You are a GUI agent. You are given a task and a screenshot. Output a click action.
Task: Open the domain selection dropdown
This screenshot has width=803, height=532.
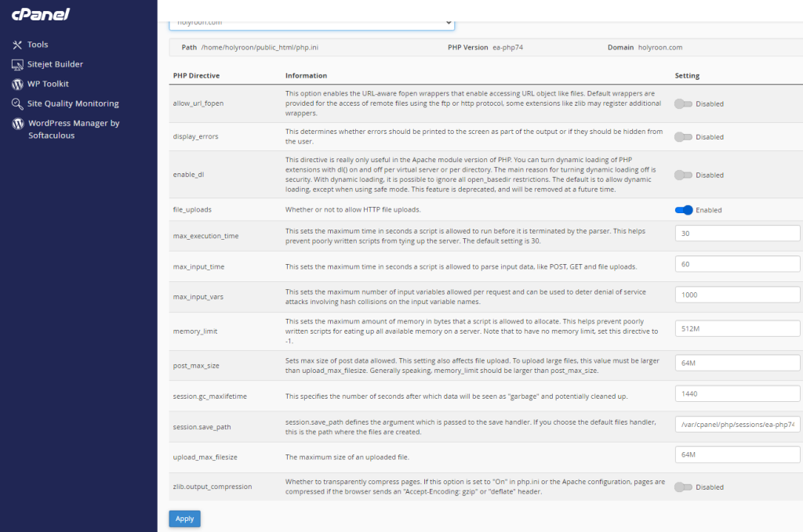(x=311, y=23)
